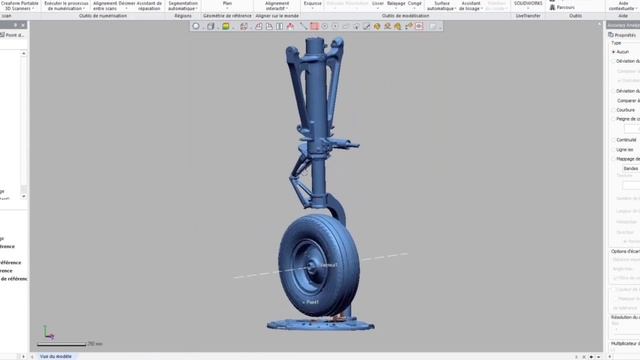The image size is (640, 360).
Task: Click left panel scrollbar up arrow
Action: coord(24,53)
